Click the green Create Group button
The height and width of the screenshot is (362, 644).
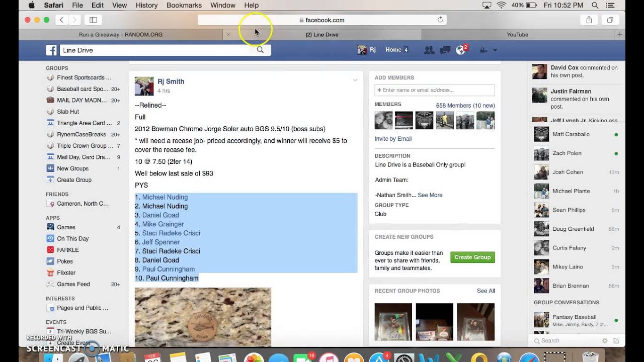tap(472, 257)
